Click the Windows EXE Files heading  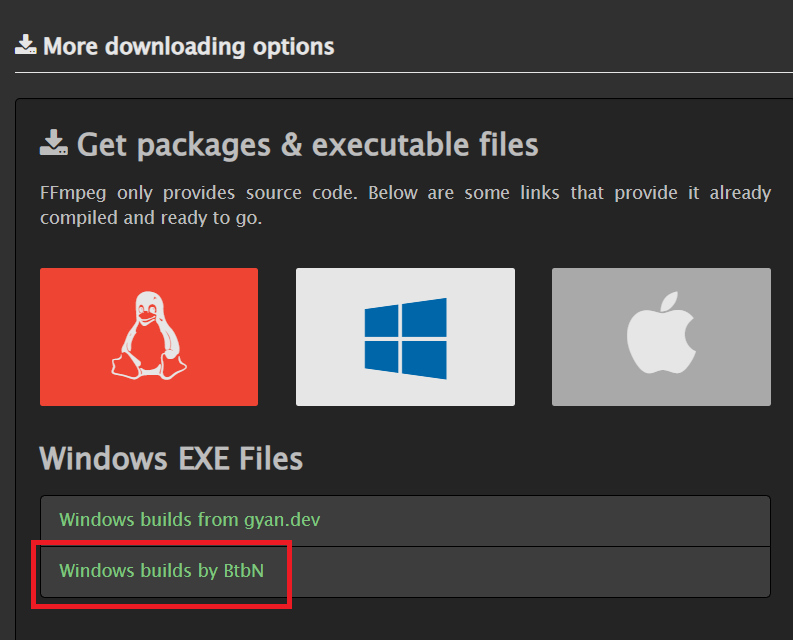171,458
